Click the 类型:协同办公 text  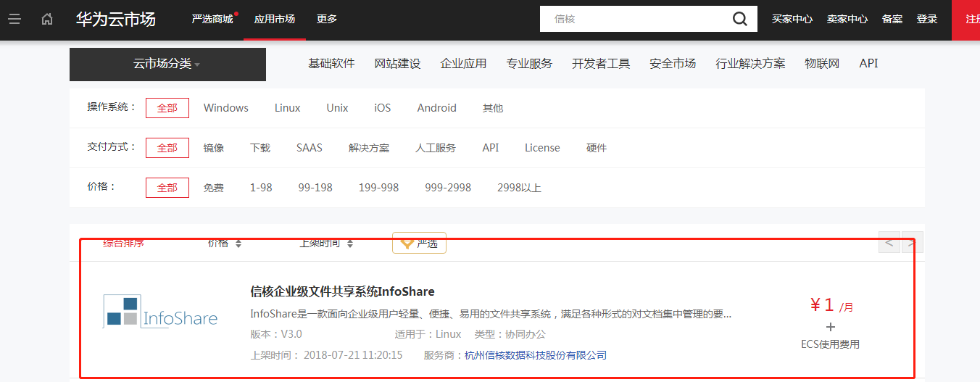tap(510, 334)
